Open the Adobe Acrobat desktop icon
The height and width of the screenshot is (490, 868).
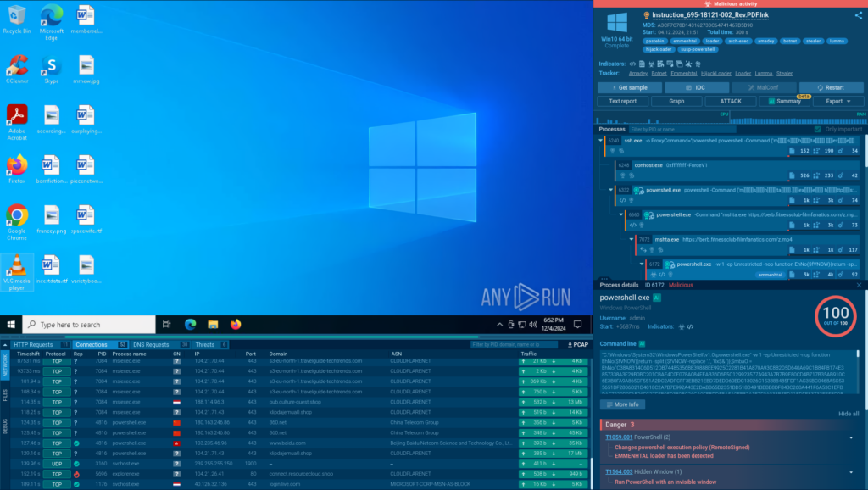(16, 120)
